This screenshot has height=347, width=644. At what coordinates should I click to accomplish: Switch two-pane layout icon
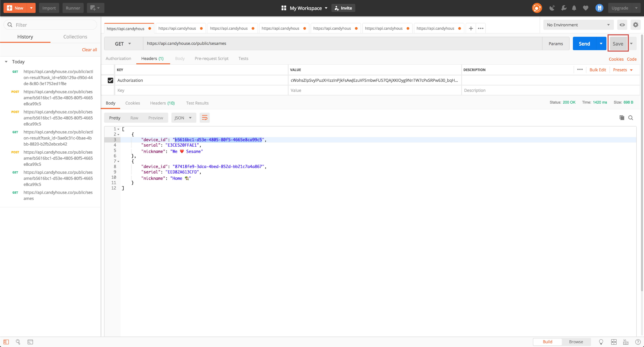pyautogui.click(x=614, y=342)
